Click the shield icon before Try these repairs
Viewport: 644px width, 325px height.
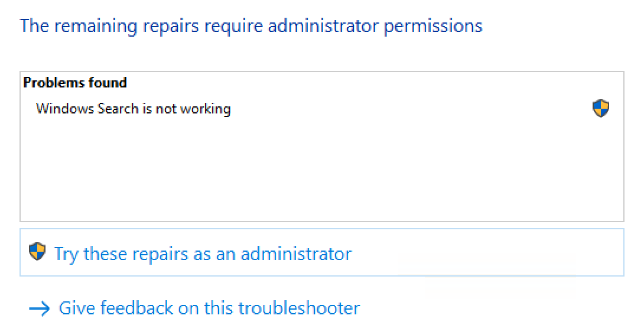[x=37, y=252]
